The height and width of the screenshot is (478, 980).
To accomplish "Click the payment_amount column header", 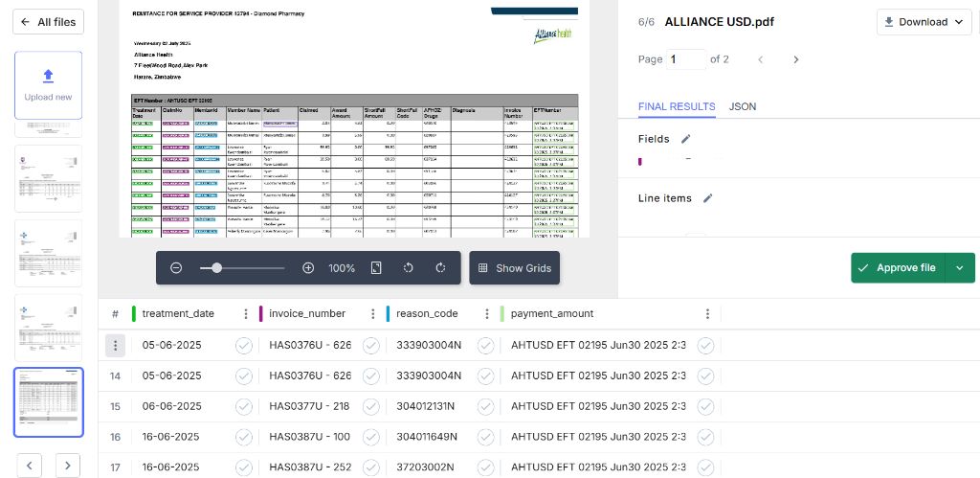I will 552,313.
